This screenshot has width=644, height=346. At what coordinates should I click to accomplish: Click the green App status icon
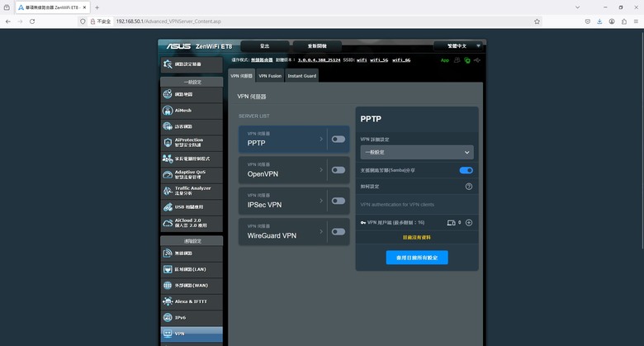(x=445, y=60)
